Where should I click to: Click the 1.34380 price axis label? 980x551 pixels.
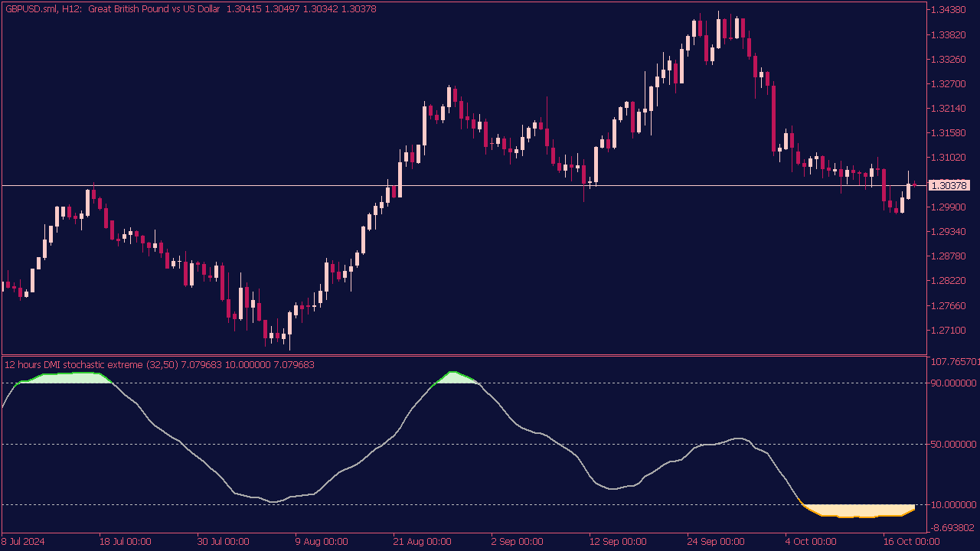949,10
